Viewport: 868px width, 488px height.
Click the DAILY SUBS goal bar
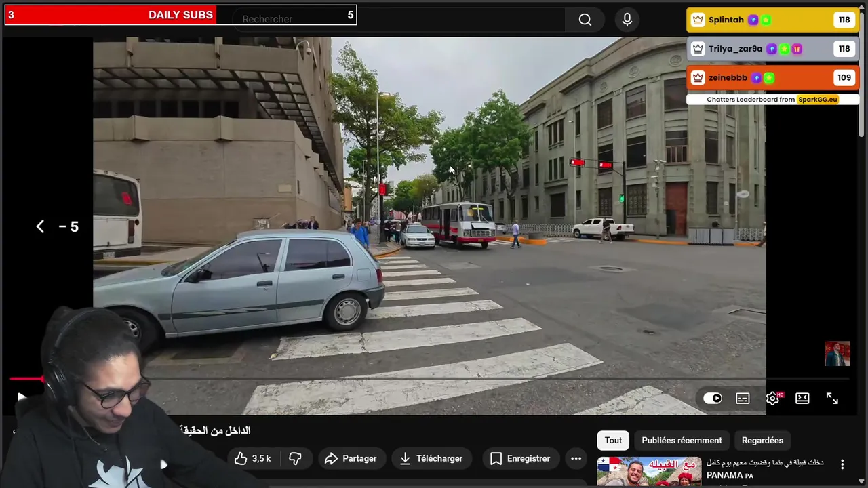coord(180,15)
